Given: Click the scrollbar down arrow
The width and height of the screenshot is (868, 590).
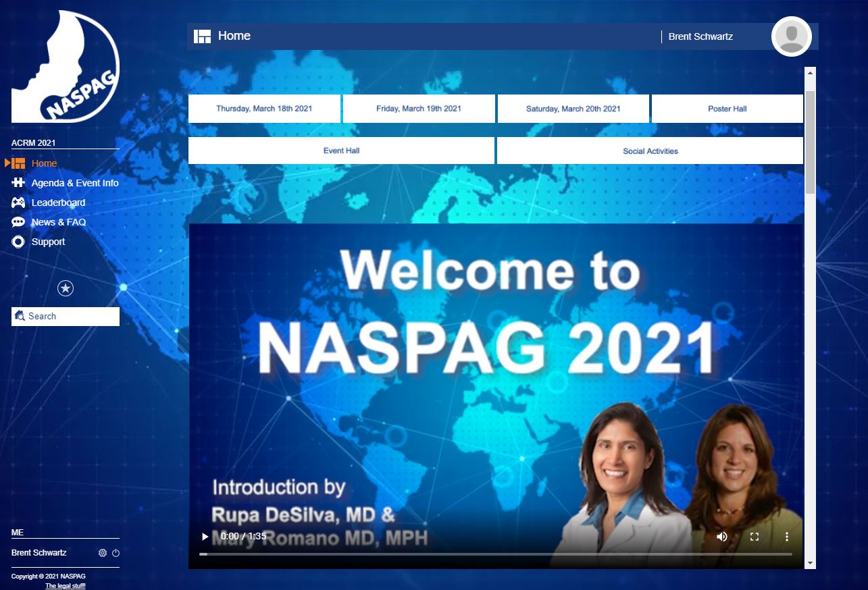Looking at the screenshot, I should click(811, 563).
